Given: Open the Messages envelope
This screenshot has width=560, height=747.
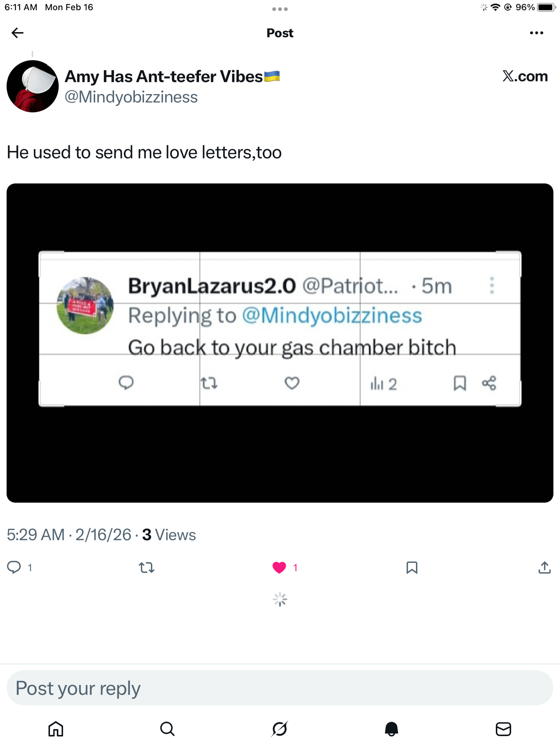Looking at the screenshot, I should pos(503,729).
